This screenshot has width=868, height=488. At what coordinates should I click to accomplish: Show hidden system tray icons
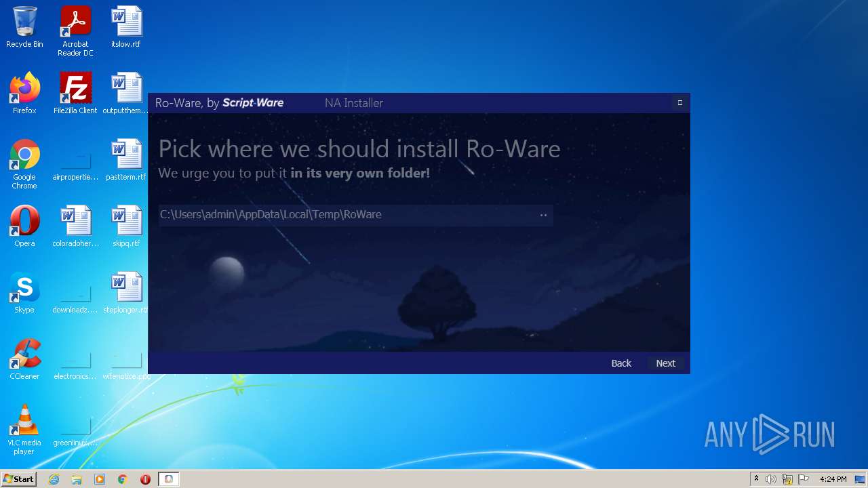[756, 479]
